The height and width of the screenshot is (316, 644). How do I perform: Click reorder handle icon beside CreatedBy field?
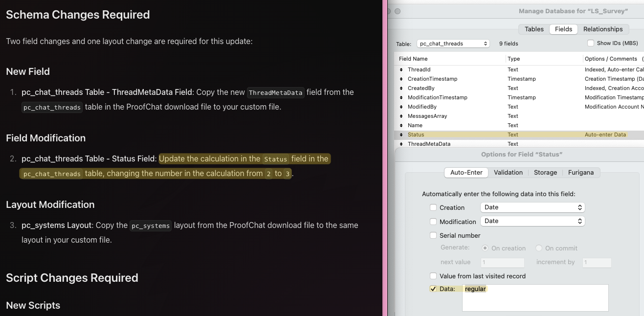click(401, 89)
